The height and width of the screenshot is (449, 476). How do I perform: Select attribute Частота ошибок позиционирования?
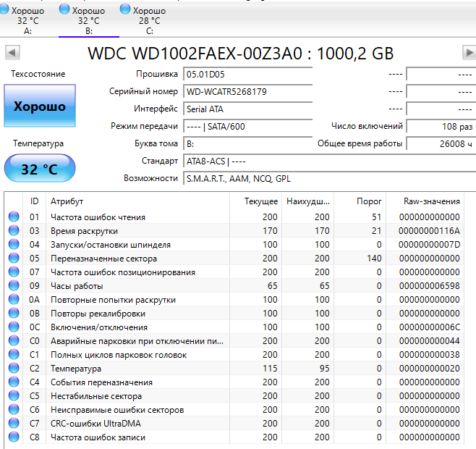coord(123,272)
